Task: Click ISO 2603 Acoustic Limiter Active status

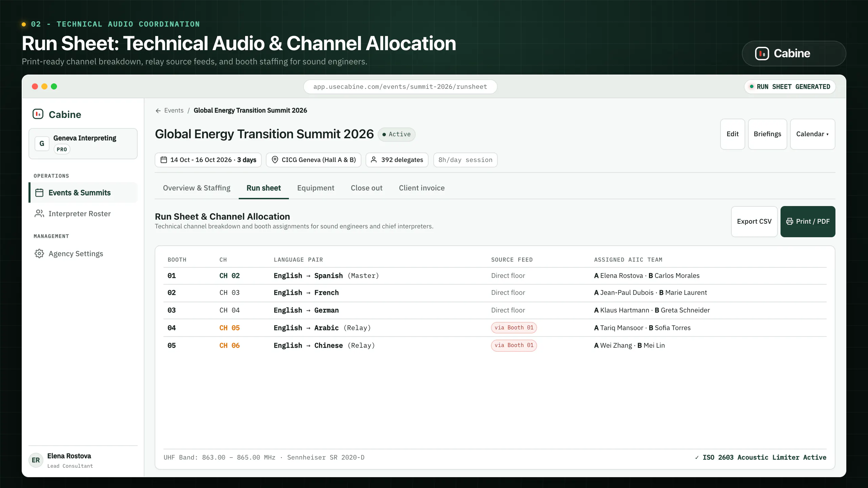Action: (x=761, y=457)
